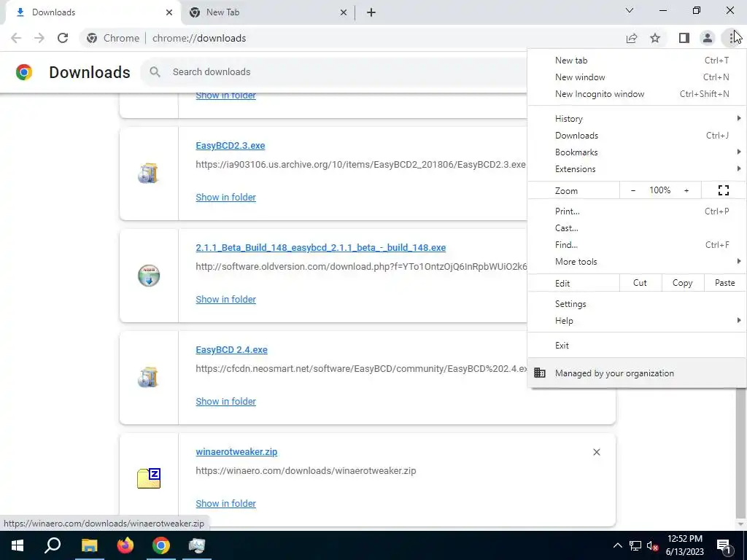Launch Firefox from the taskbar
747x560 pixels.
coord(125,545)
